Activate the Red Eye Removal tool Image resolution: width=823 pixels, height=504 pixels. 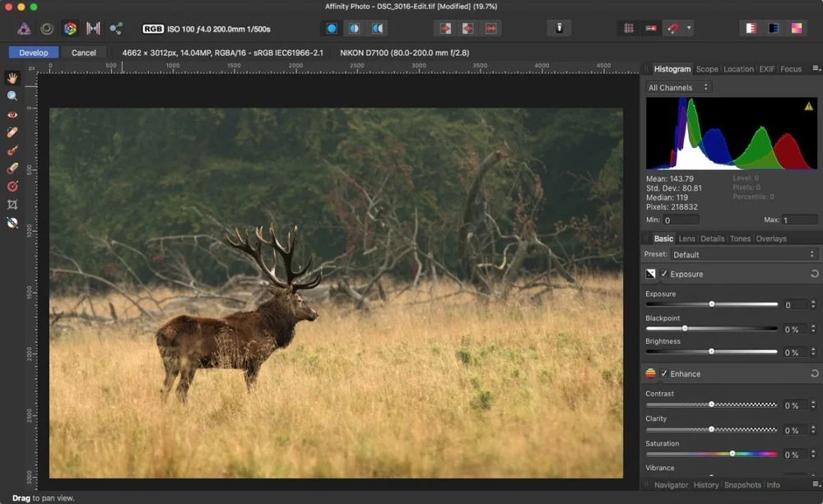click(12, 114)
